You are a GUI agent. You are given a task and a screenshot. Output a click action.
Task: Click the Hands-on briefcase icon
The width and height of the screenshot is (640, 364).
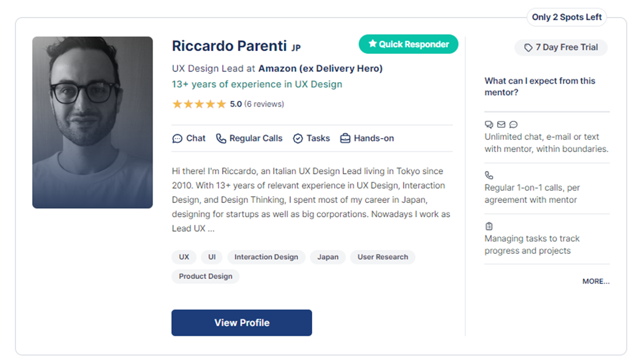pyautogui.click(x=346, y=138)
